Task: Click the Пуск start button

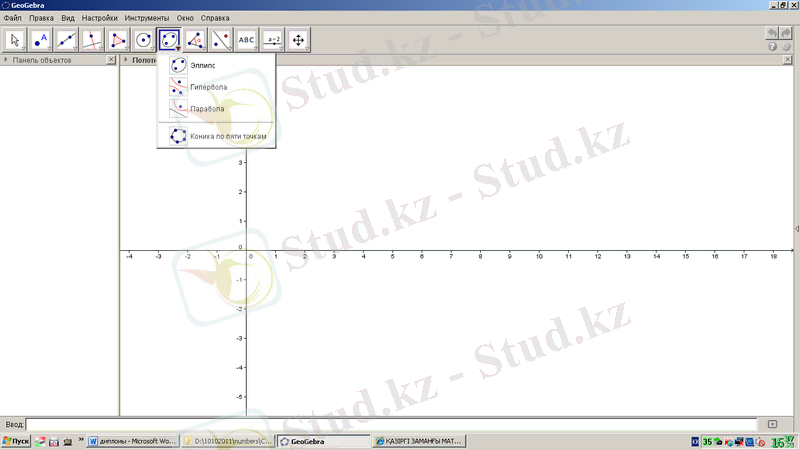Action: 16,441
